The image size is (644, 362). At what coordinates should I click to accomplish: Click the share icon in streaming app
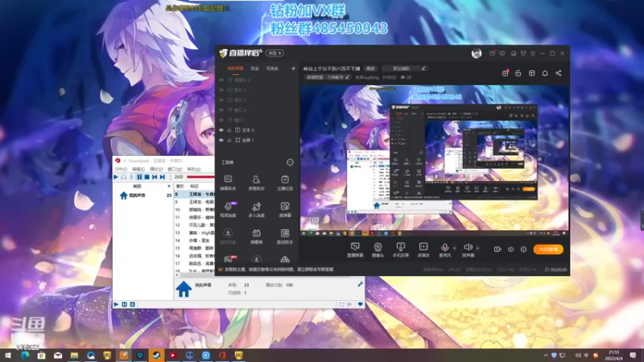[559, 73]
